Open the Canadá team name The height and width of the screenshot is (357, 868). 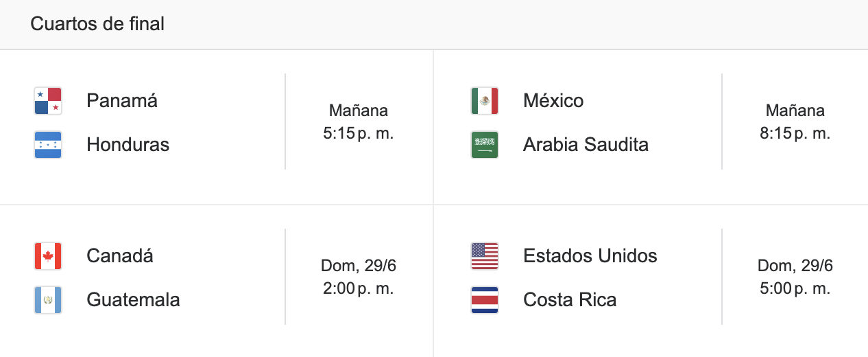pyautogui.click(x=120, y=256)
